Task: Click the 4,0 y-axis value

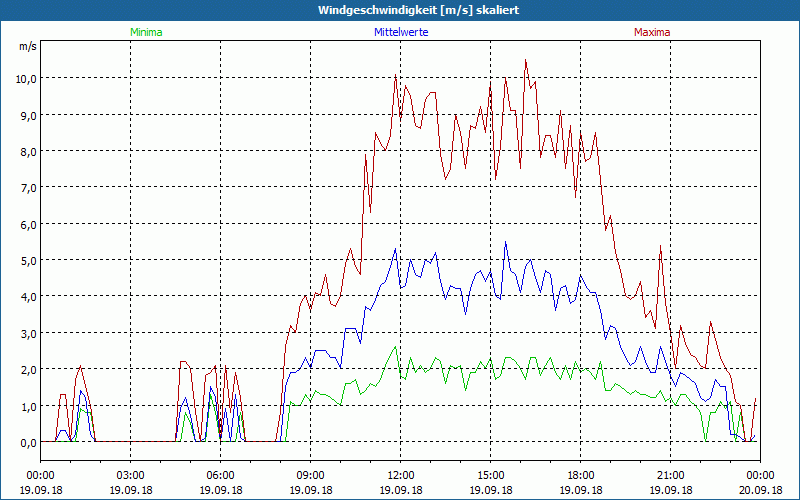Action: (29, 297)
